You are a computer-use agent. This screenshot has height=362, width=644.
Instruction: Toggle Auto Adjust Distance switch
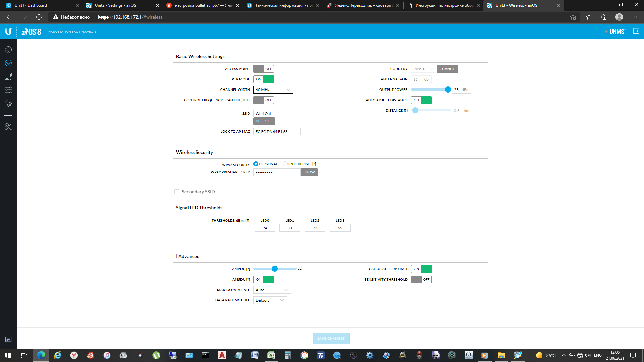(421, 100)
